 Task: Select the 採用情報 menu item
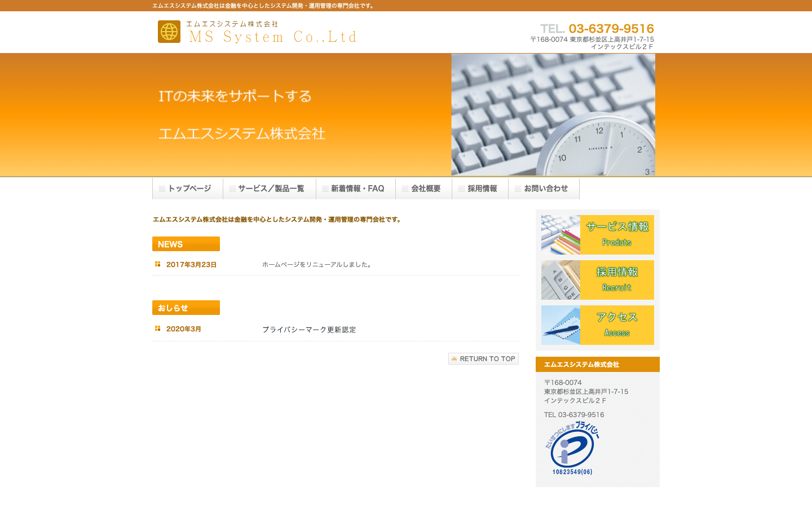pyautogui.click(x=480, y=189)
